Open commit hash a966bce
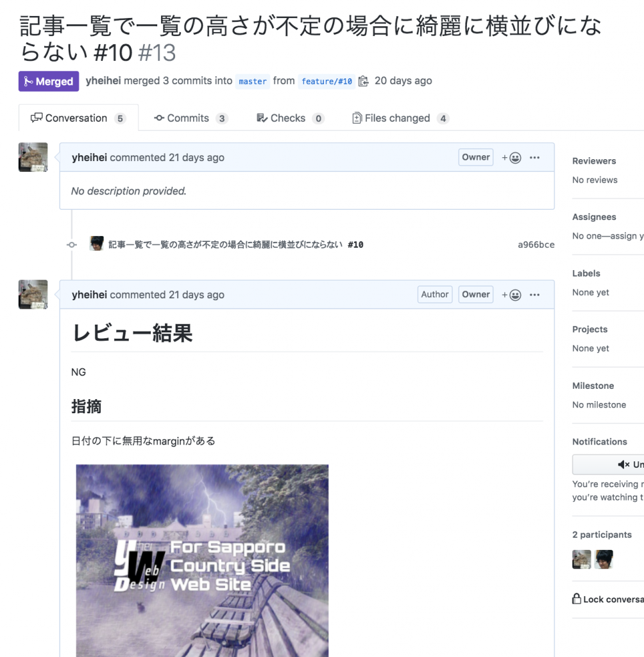This screenshot has height=657, width=644. (x=536, y=244)
